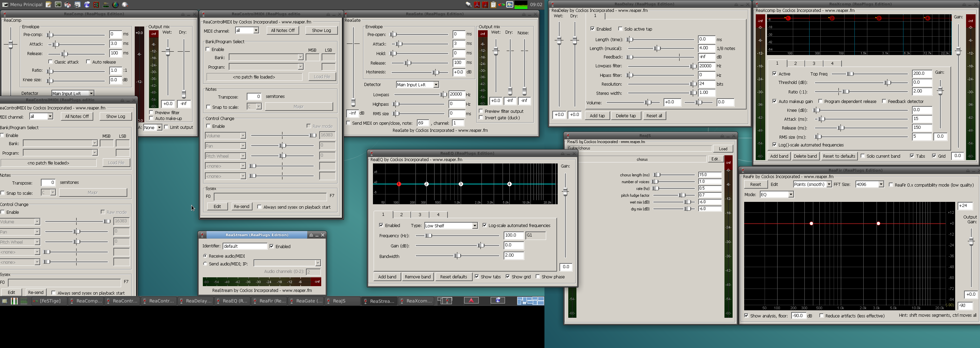
Task: Click the ReaStream Identifier text field
Action: coord(245,246)
